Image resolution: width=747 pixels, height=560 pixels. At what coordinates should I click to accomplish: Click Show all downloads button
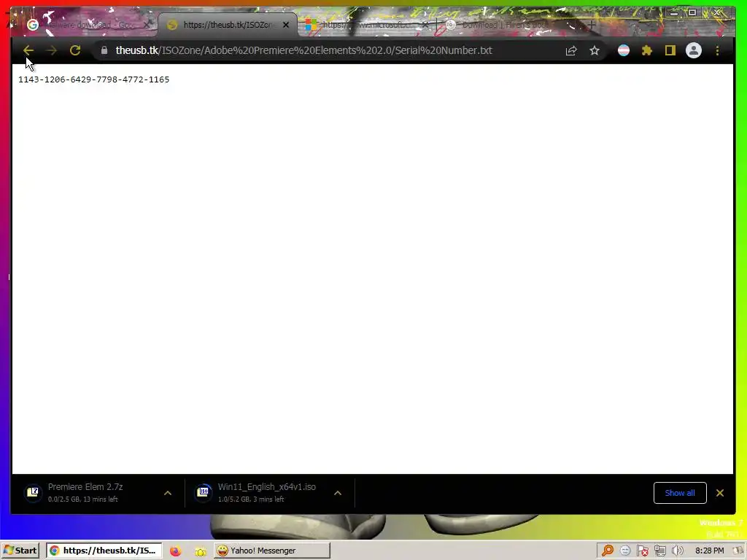(x=680, y=493)
